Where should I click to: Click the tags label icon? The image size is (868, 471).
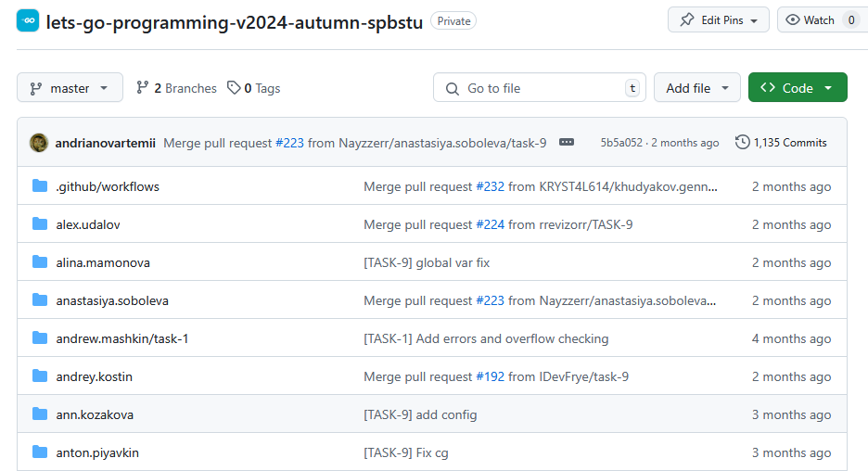(x=234, y=88)
